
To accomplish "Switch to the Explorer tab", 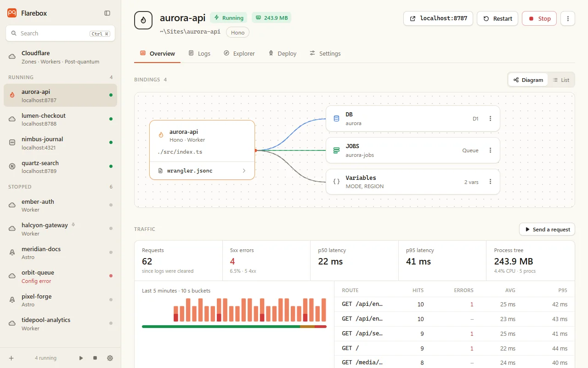I will (239, 53).
